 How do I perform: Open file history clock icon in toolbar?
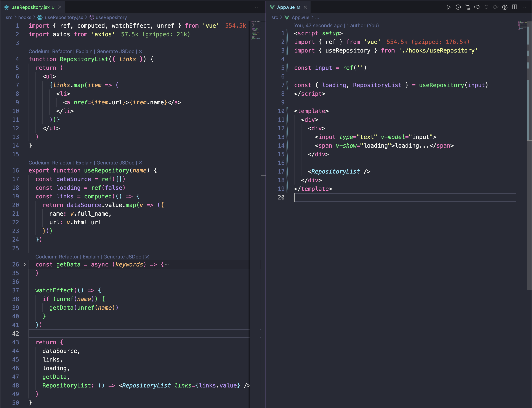(x=458, y=7)
